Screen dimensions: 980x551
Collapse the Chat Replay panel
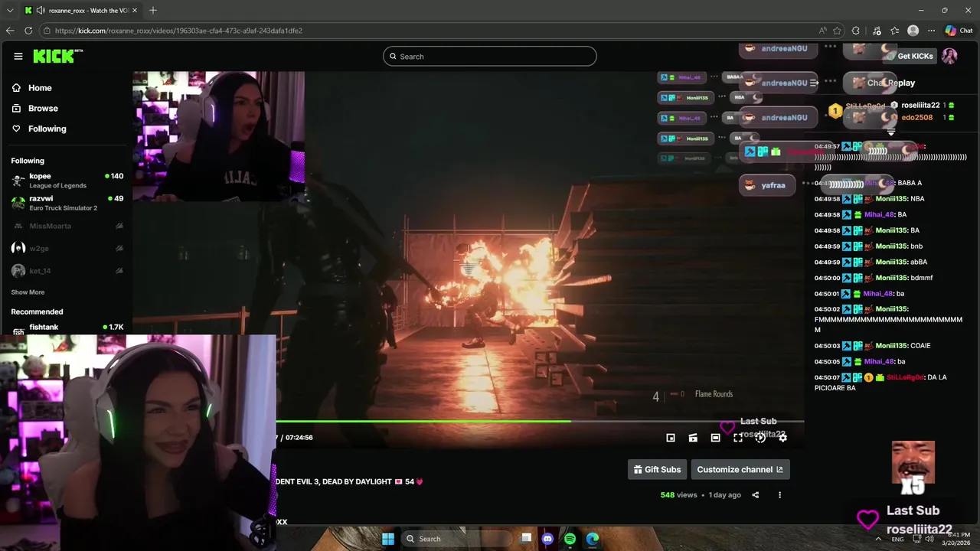click(815, 83)
